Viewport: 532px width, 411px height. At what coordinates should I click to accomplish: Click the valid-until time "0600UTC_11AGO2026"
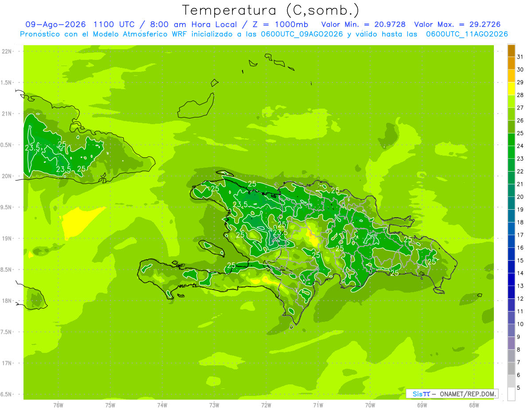[x=467, y=34]
